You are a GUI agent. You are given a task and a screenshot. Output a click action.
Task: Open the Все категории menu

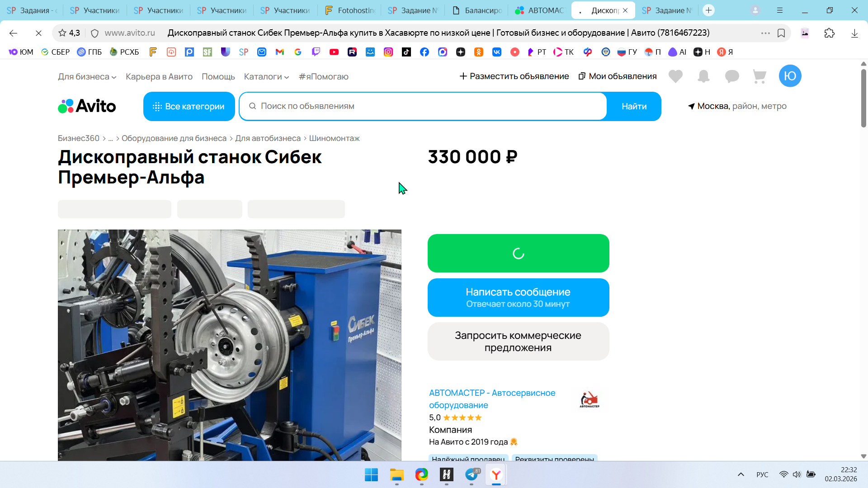coord(189,107)
